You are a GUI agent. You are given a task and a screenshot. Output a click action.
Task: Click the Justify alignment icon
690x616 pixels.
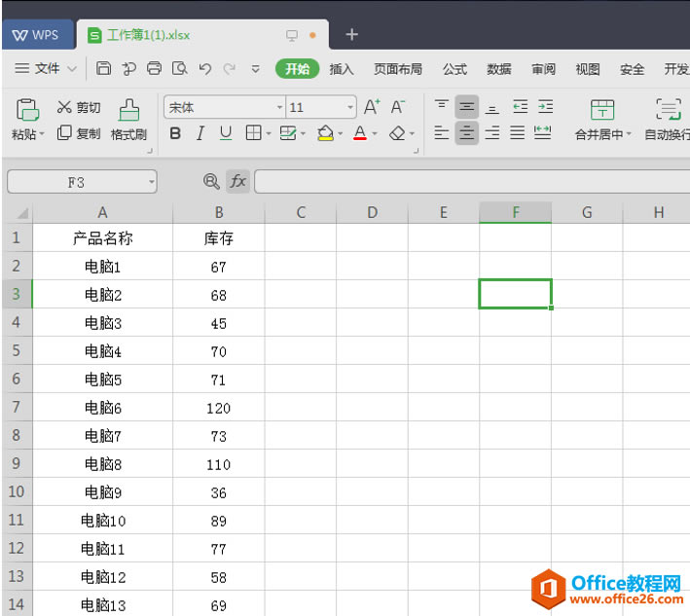tap(518, 132)
